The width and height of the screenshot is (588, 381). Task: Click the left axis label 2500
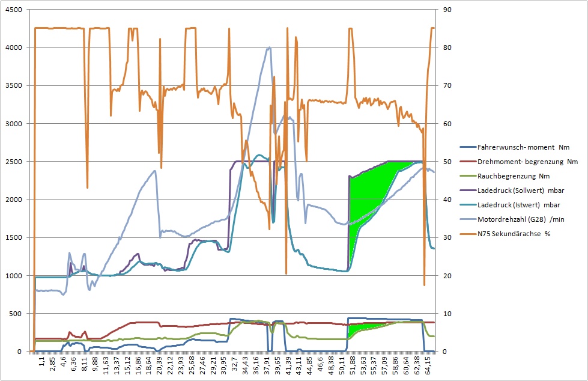13,162
